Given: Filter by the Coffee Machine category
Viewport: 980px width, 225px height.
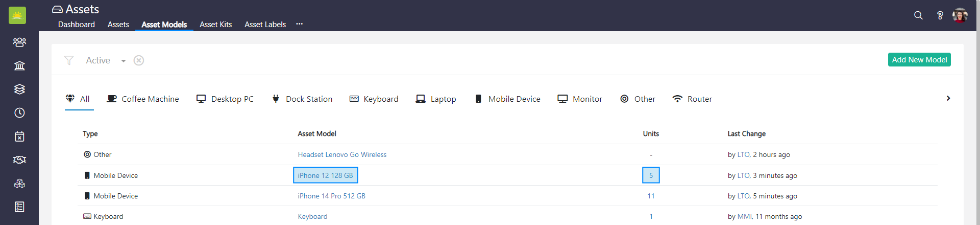Looking at the screenshot, I should coord(143,99).
